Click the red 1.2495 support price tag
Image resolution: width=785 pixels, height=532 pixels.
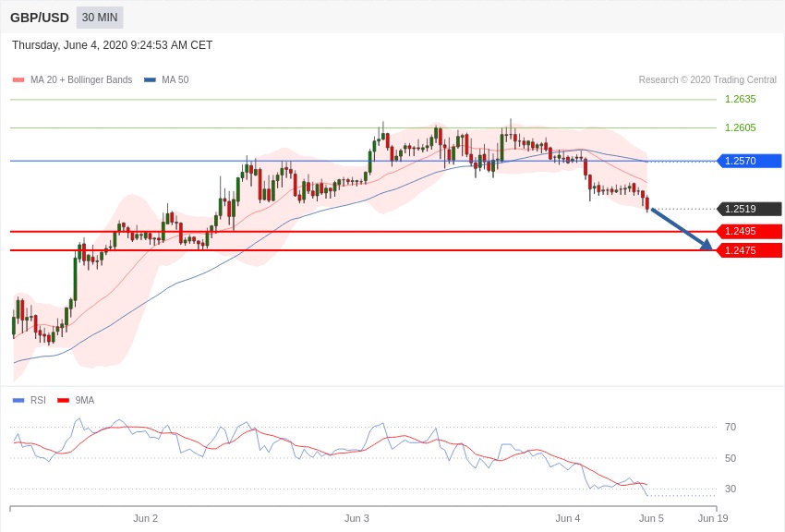pyautogui.click(x=749, y=231)
